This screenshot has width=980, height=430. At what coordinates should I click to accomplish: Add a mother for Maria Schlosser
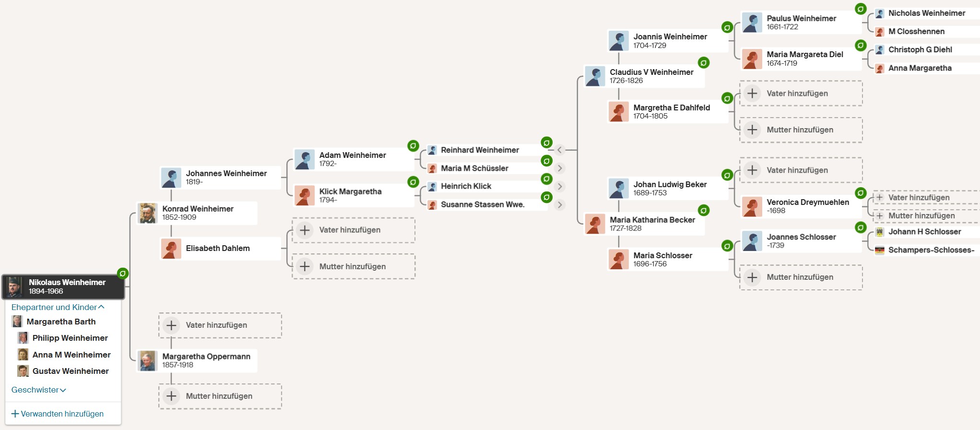tap(800, 277)
